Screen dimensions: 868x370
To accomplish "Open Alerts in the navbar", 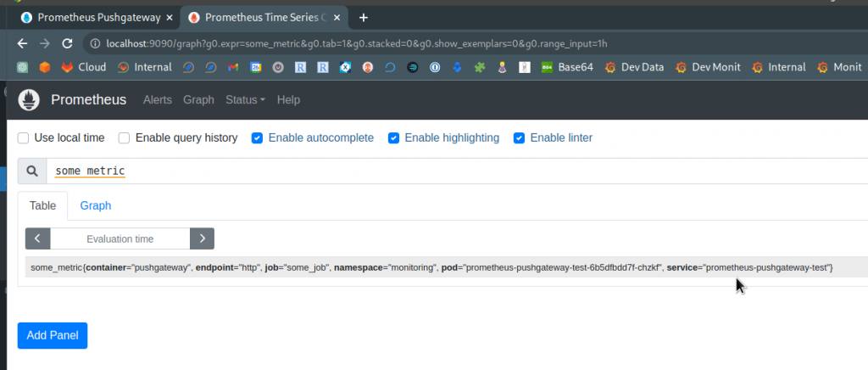I will (158, 100).
